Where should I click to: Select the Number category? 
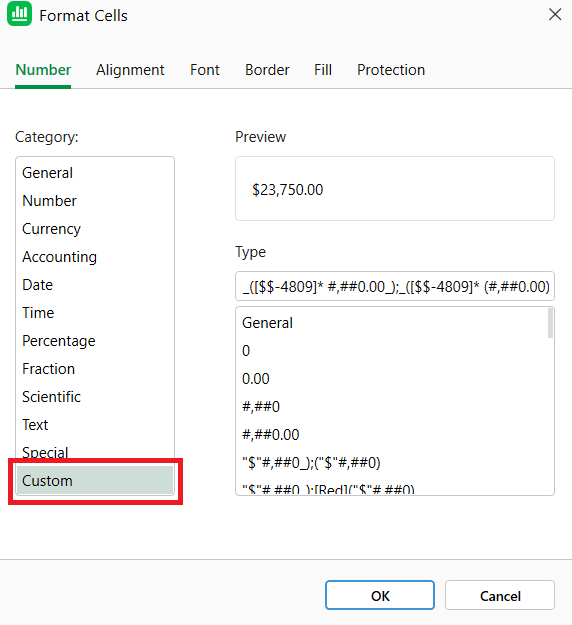pos(95,201)
